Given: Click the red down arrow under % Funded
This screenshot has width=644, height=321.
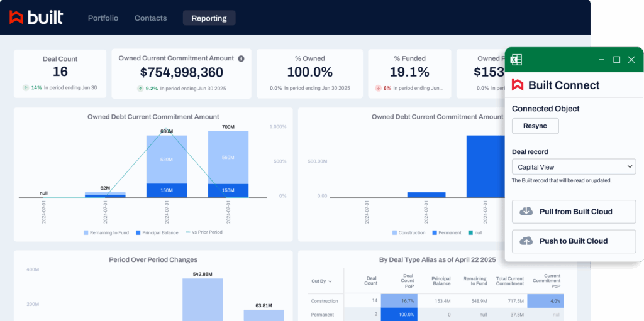Looking at the screenshot, I should [378, 88].
